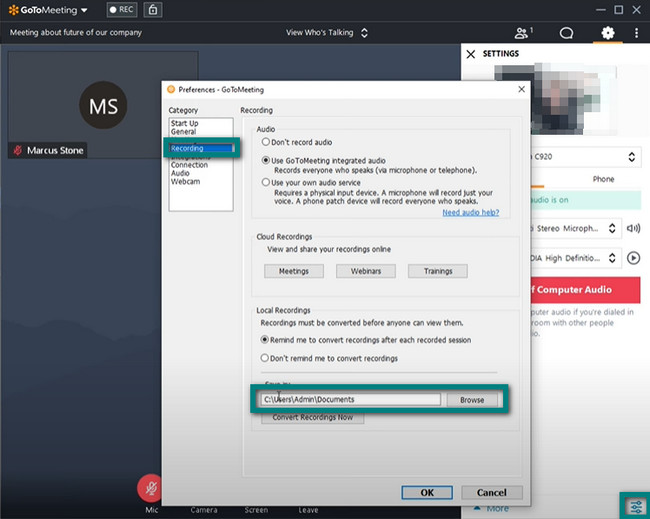
Task: Click the muted Mic button
Action: click(151, 488)
